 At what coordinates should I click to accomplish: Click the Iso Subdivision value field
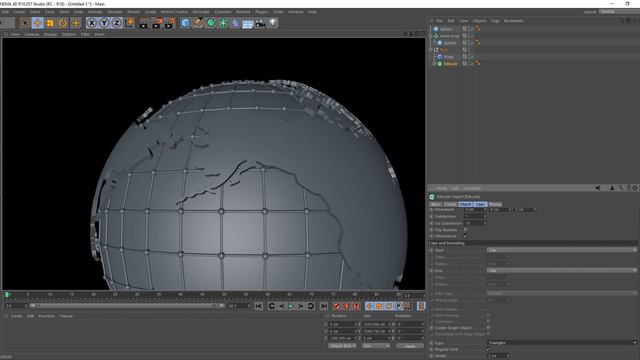click(x=475, y=223)
